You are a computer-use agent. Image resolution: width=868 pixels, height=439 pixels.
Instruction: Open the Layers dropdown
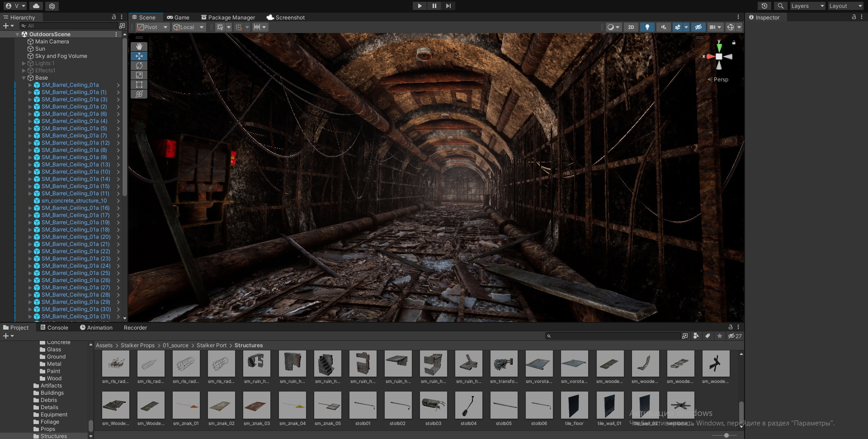(x=807, y=6)
